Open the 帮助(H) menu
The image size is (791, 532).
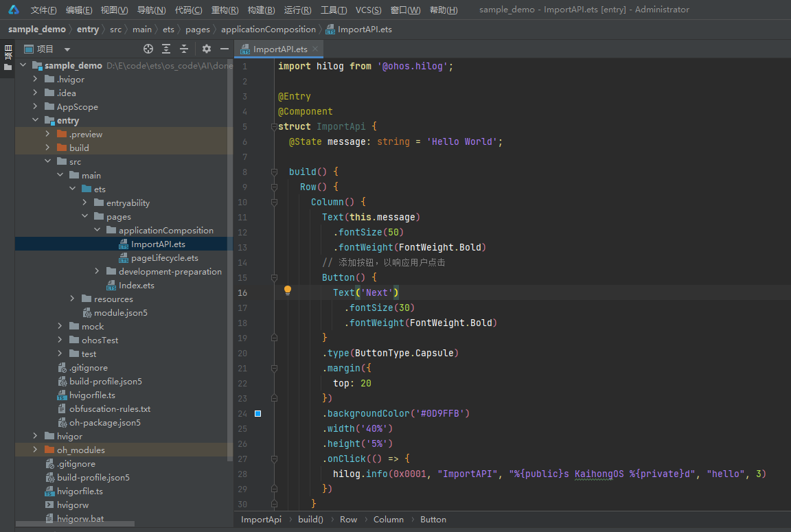click(x=444, y=10)
